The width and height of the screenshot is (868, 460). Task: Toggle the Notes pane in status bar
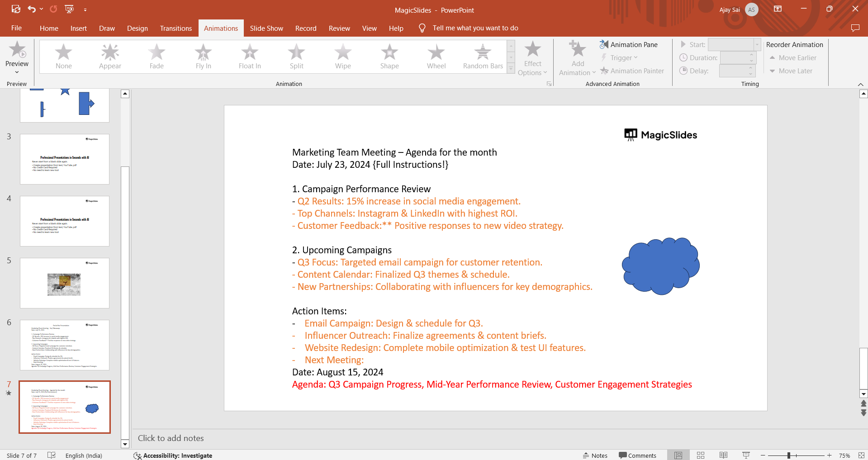(x=595, y=455)
